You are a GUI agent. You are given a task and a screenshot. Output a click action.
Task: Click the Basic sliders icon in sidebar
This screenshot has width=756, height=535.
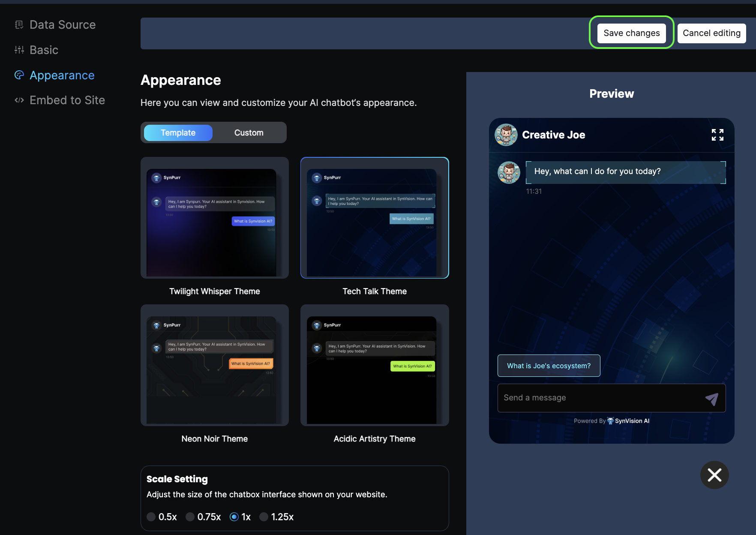[19, 50]
